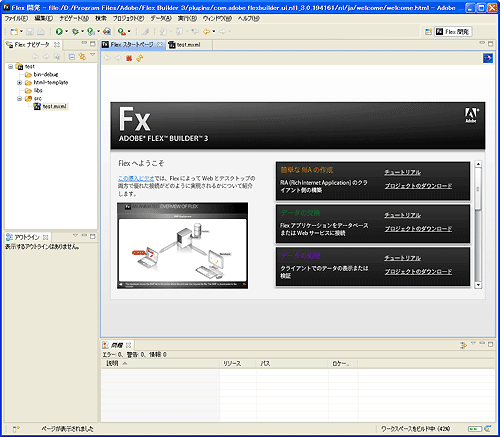
Task: Click the New wizard toolbar icon
Action: [x=14, y=32]
